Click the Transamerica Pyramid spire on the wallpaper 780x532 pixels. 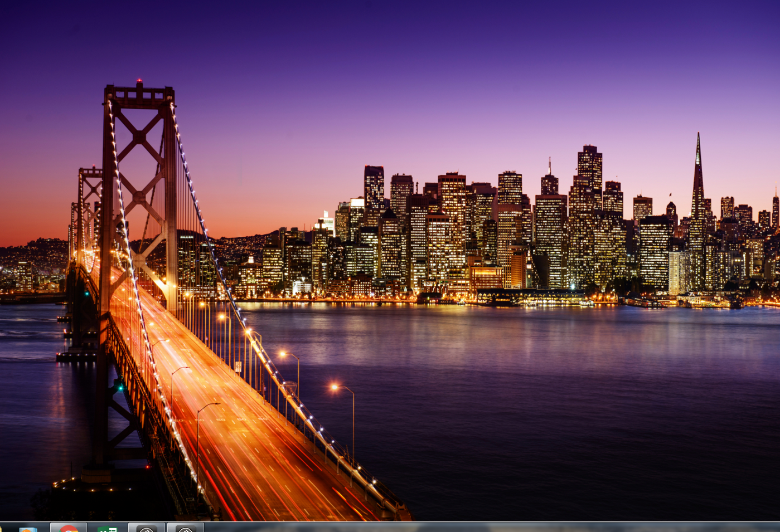pyautogui.click(x=697, y=167)
